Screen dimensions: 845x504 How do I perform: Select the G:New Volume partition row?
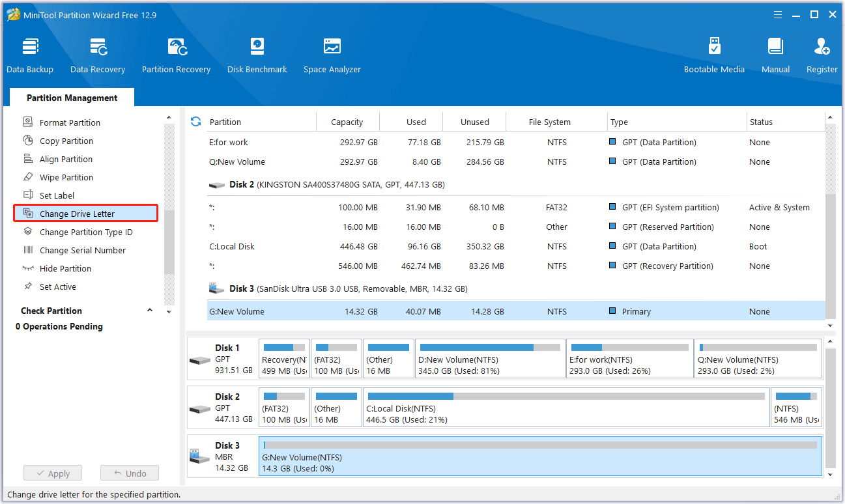point(516,311)
